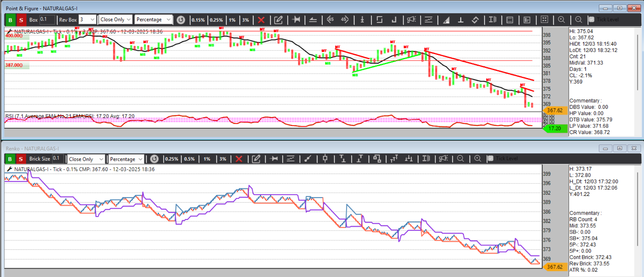Click the filled triangle chart icon
Image resolution: width=644 pixels, height=277 pixels.
[x=446, y=20]
